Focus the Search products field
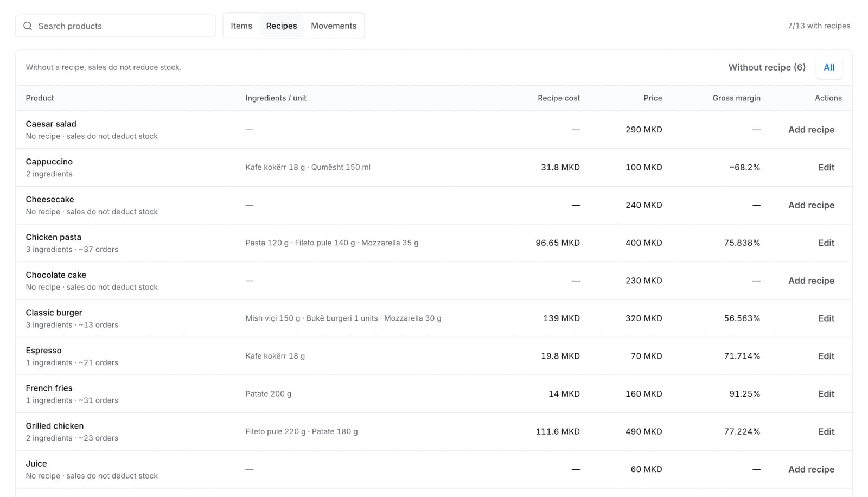The width and height of the screenshot is (868, 497). click(x=116, y=26)
